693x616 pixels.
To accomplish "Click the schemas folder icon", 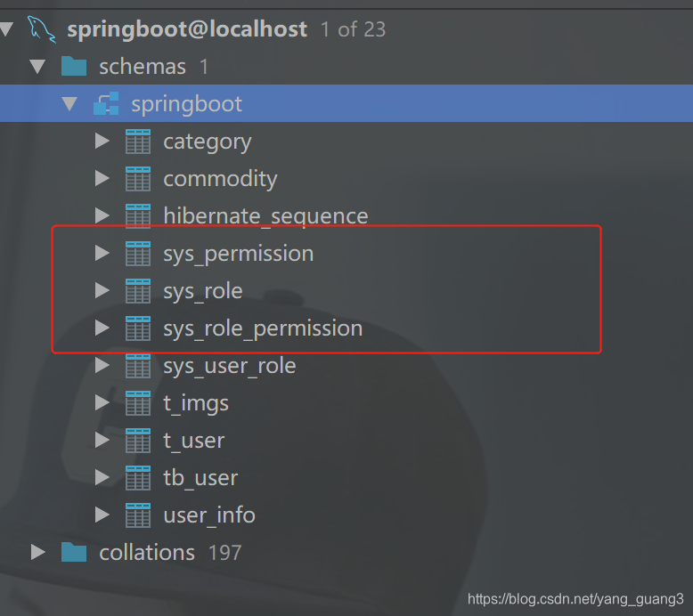I will 74,67.
